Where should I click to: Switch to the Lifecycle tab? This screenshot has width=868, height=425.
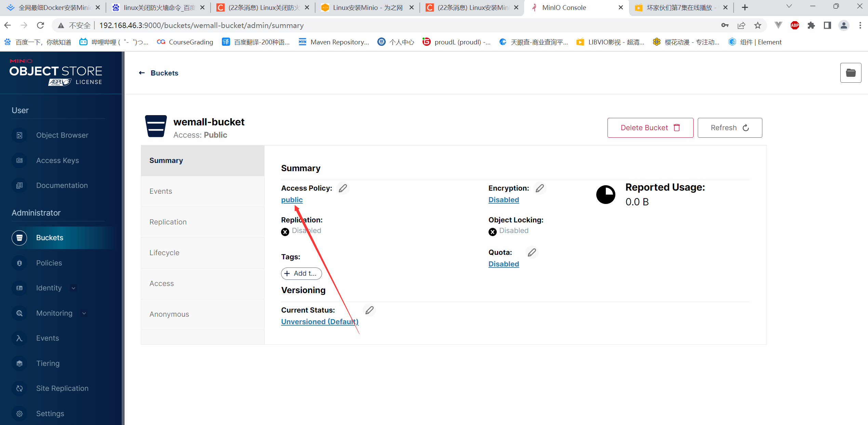tap(164, 253)
